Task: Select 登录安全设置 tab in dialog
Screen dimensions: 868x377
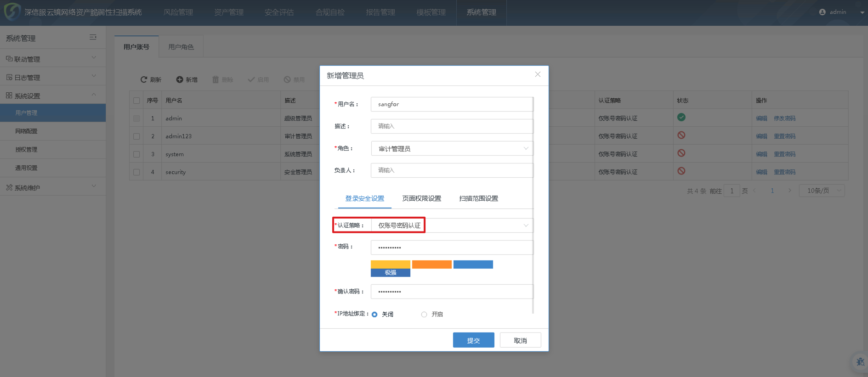Action: (x=365, y=198)
